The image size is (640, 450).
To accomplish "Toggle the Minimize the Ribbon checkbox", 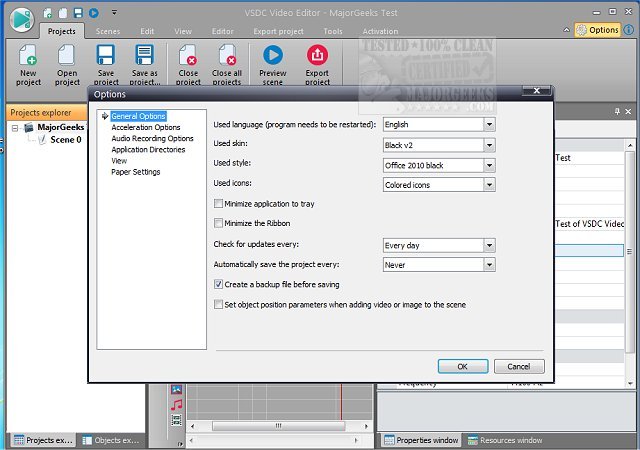I will [219, 222].
